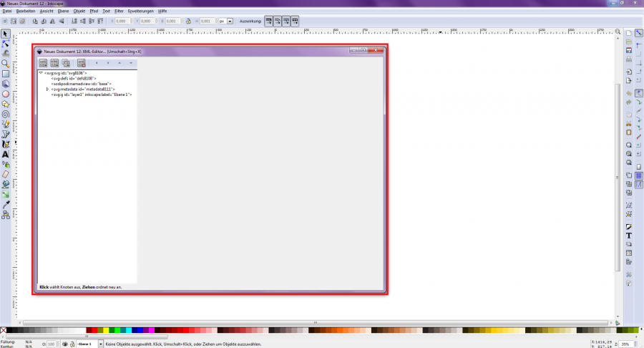Open the px units dropdown

(x=230, y=21)
